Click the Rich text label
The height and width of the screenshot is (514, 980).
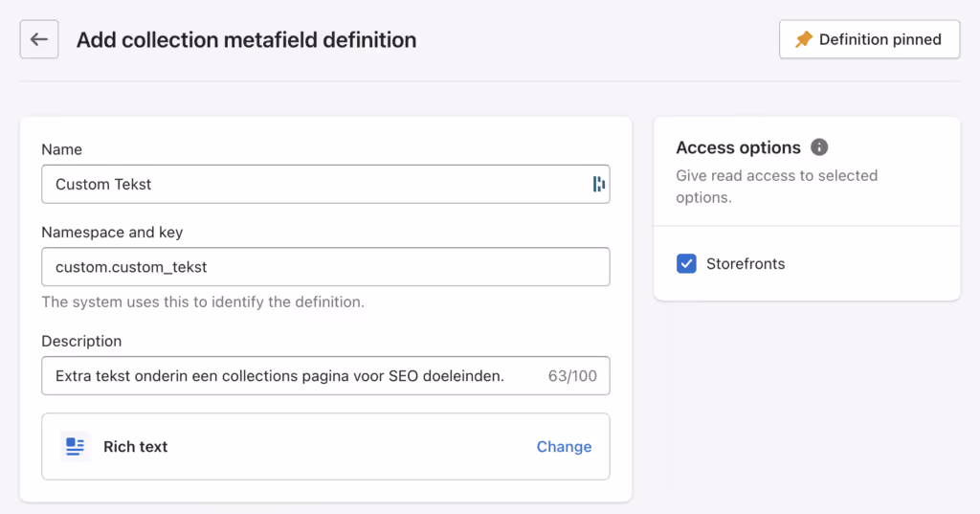pyautogui.click(x=136, y=446)
